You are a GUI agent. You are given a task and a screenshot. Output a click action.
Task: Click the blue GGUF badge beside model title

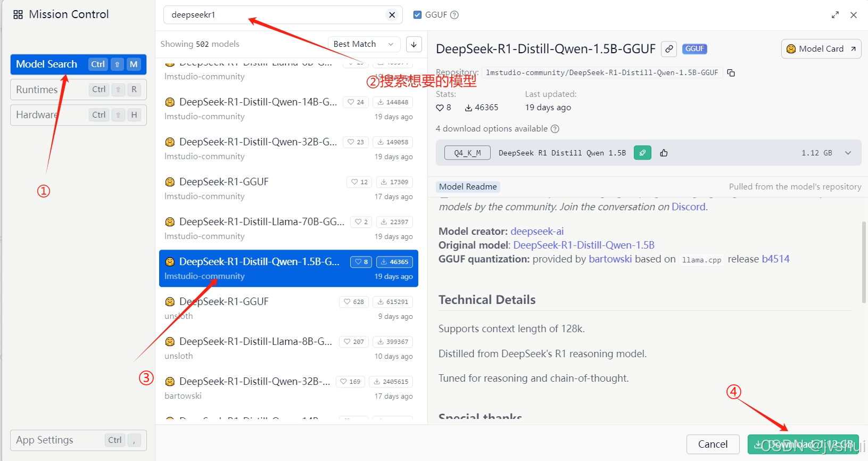(x=695, y=48)
